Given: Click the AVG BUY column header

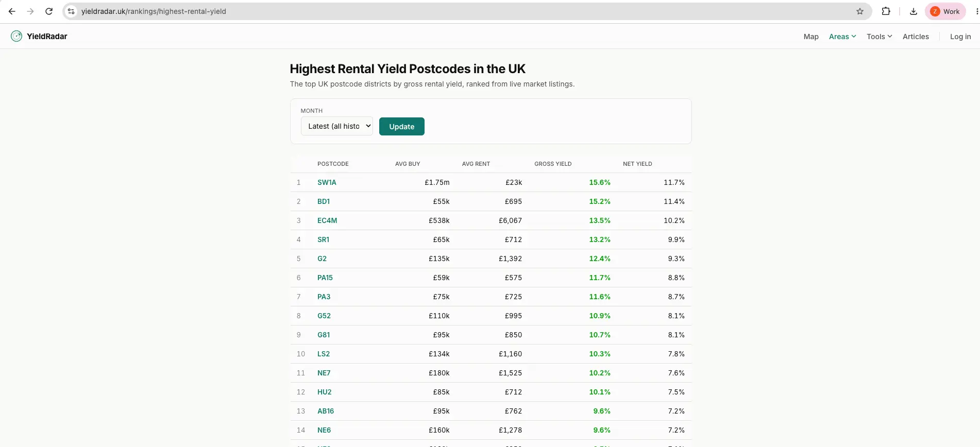Looking at the screenshot, I should 408,164.
